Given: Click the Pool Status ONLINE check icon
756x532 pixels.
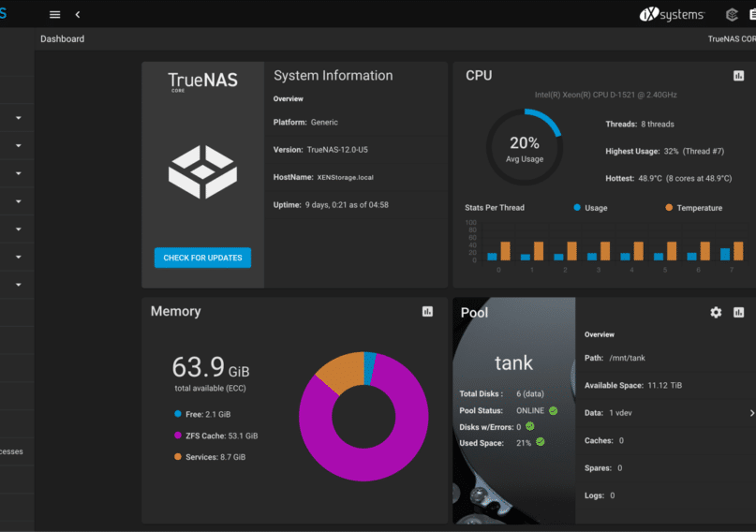Looking at the screenshot, I should click(x=553, y=410).
